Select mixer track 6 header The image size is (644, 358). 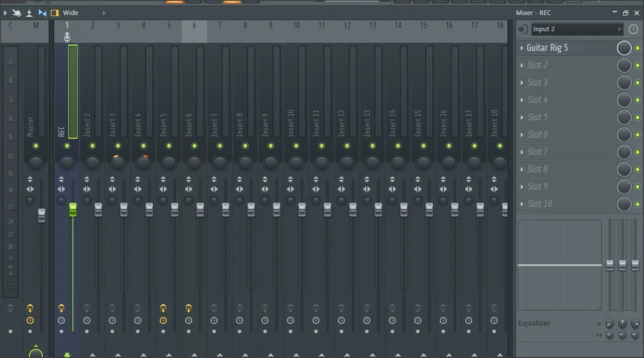click(194, 25)
